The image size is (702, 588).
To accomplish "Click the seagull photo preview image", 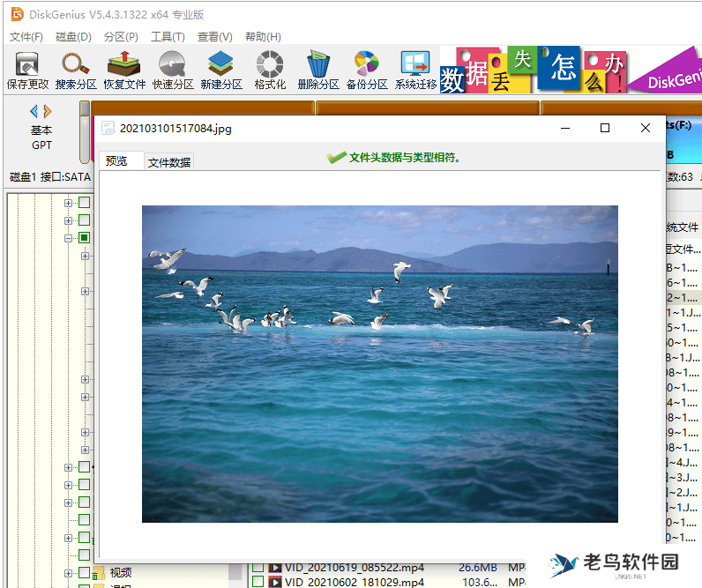I will click(379, 363).
